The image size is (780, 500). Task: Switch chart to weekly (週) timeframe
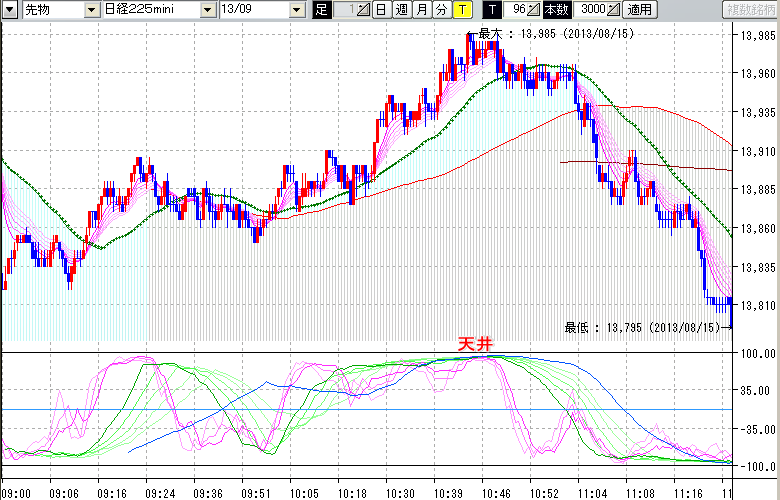[401, 10]
